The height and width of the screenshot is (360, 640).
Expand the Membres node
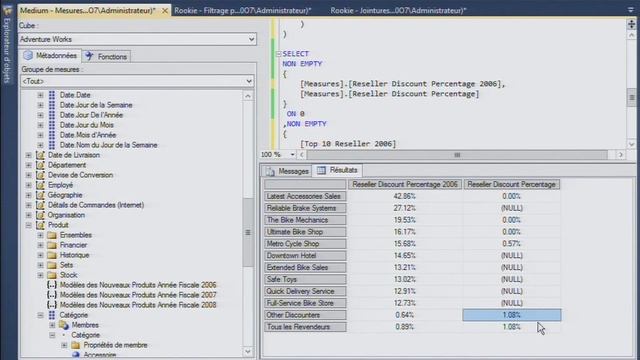click(x=52, y=325)
